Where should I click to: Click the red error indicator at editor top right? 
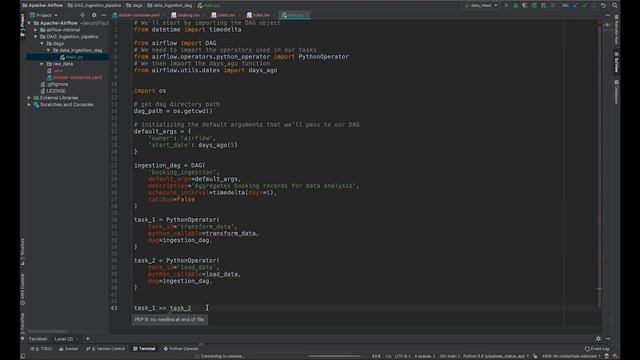tap(600, 23)
